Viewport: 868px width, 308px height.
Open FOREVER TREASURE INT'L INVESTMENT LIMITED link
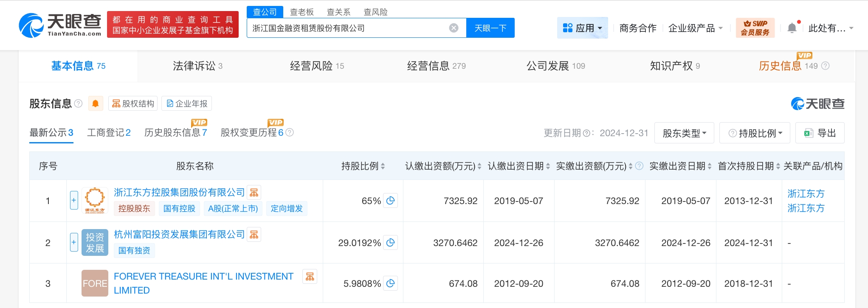point(204,283)
